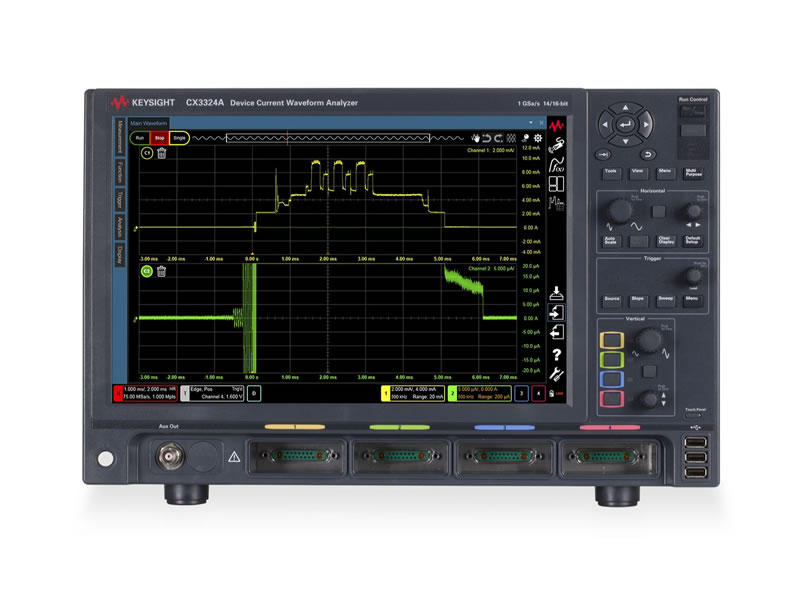Open the measurement histogram icon in sidebar
Image resolution: width=800 pixels, height=600 pixels.
coord(556,204)
